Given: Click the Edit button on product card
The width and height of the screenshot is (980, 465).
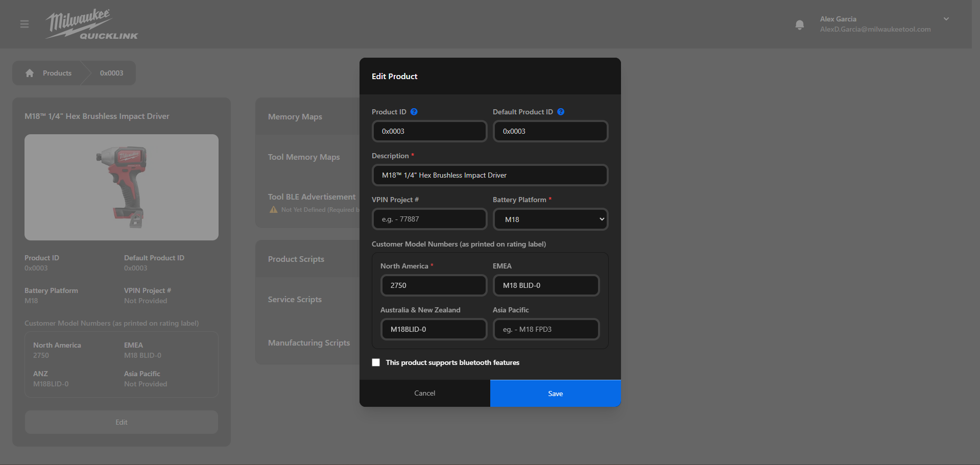Looking at the screenshot, I should pos(122,422).
